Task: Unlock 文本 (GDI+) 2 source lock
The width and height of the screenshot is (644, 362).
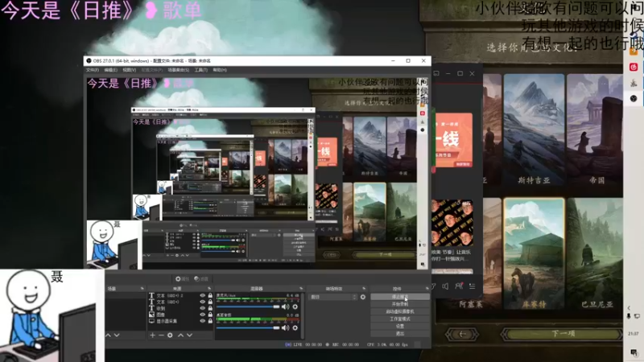Action: pos(210,295)
